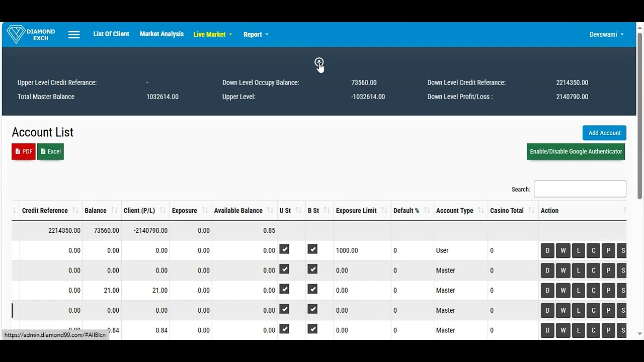Click S action in the User row
Image resolution: width=644 pixels, height=362 pixels.
click(622, 250)
